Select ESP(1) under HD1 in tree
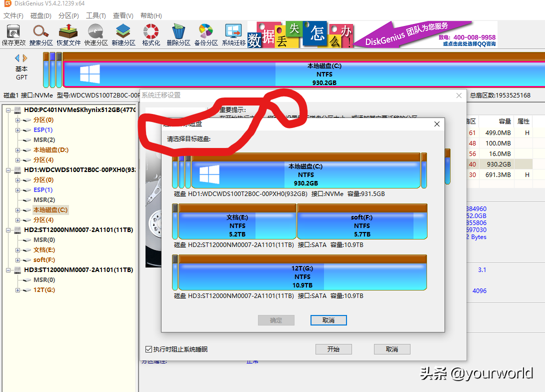545x392 pixels. (43, 190)
